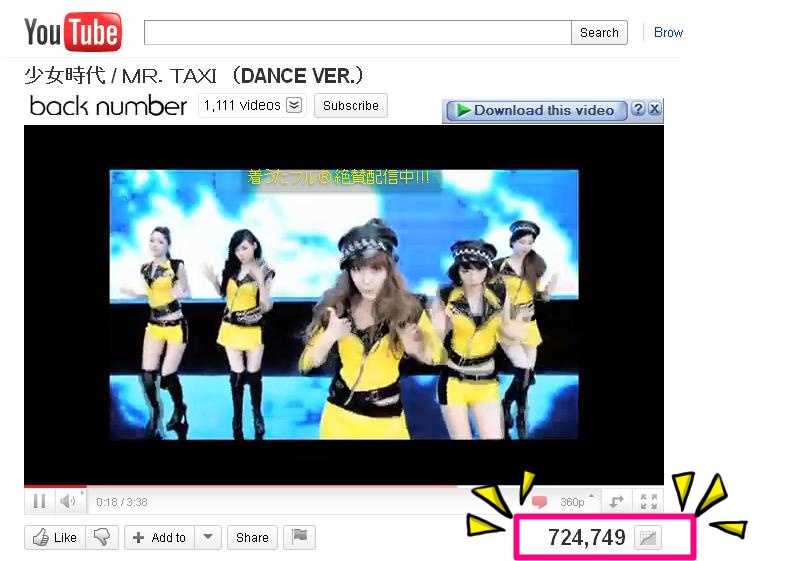Mute the video volume
This screenshot has height=561, width=809.
(68, 501)
